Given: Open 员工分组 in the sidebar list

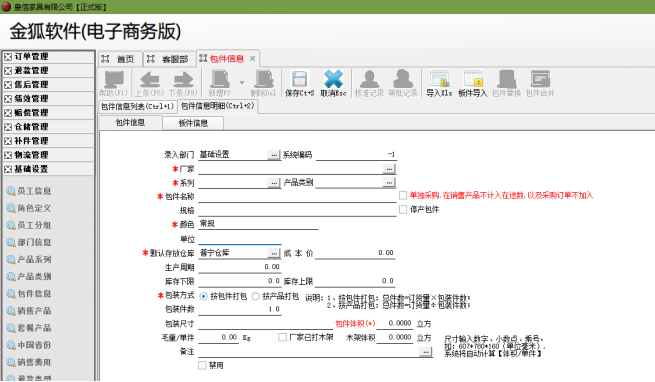Looking at the screenshot, I should (29, 225).
